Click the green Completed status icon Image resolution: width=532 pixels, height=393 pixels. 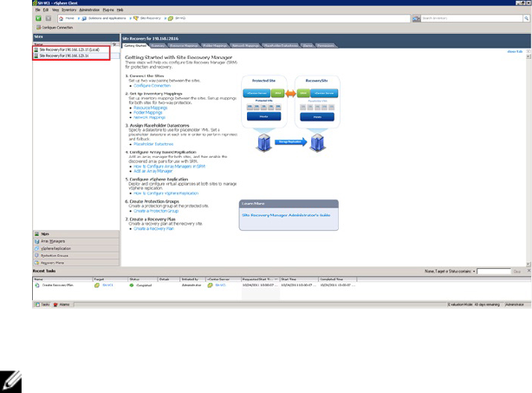coord(132,285)
